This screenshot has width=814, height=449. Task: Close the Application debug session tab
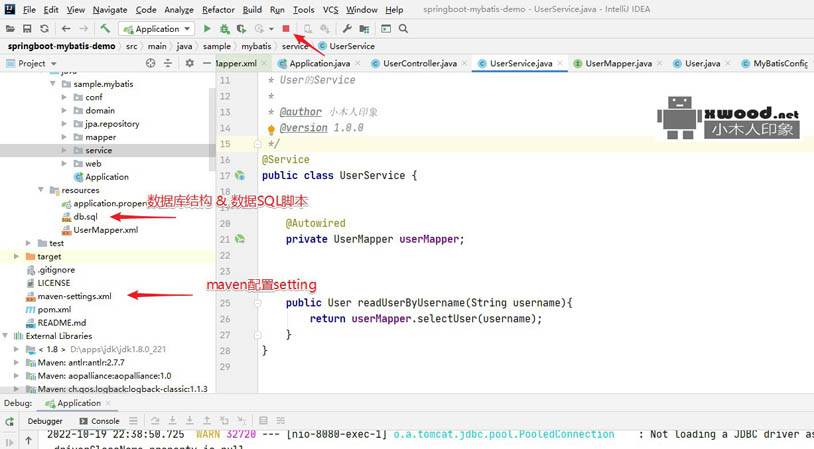tap(108, 403)
